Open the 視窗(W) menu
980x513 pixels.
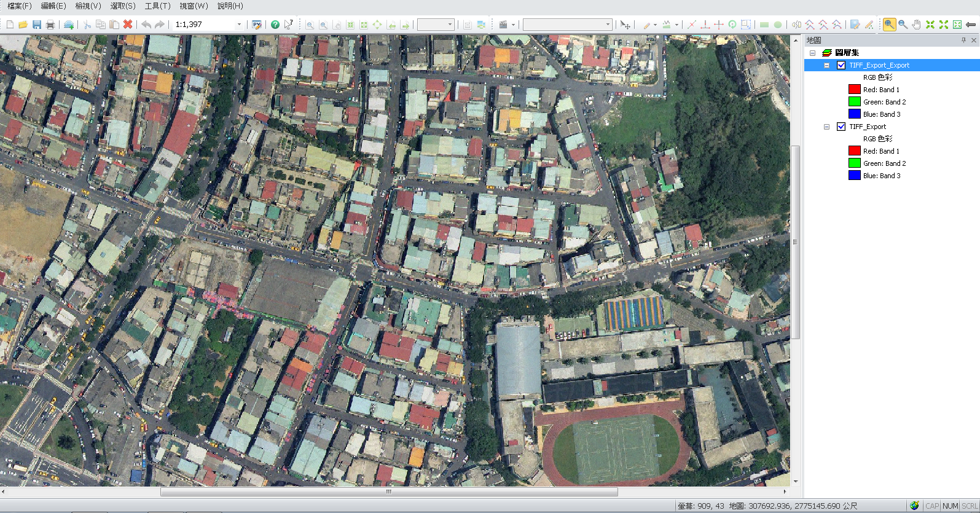click(x=194, y=6)
